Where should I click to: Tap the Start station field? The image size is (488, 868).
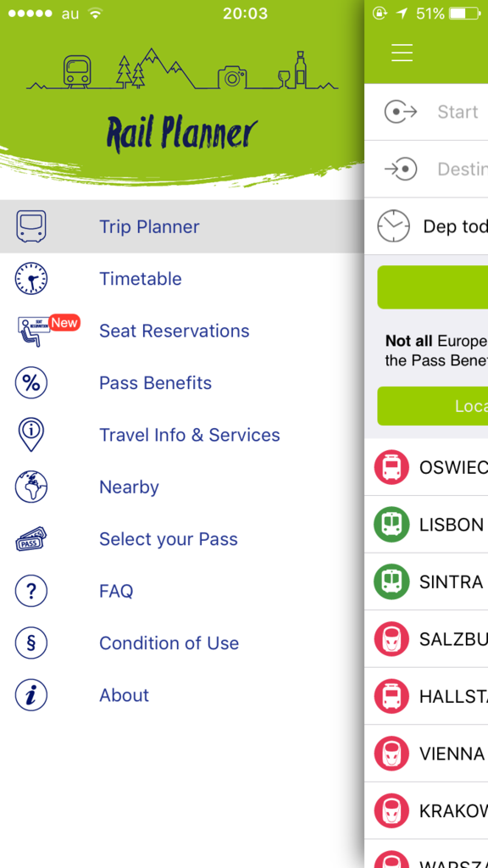426,112
